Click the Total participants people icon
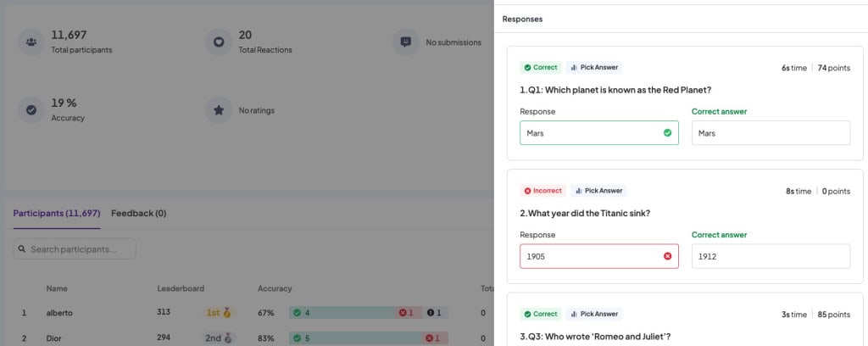 [x=31, y=42]
